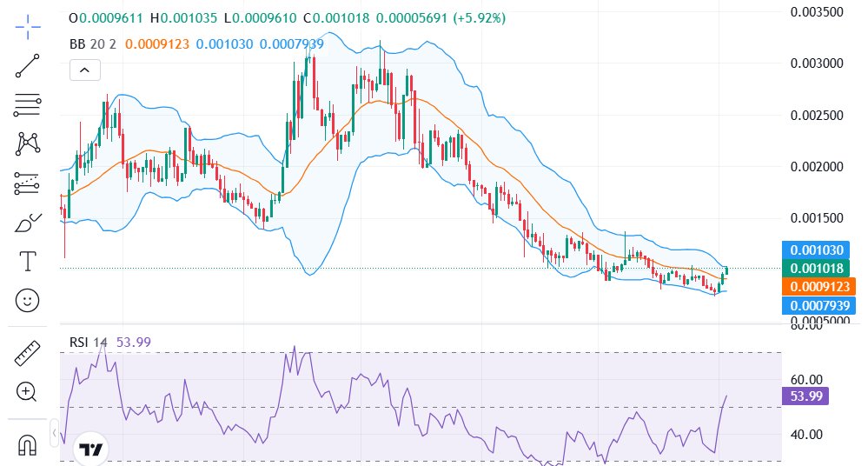Select the ruler measure tool
Image resolution: width=868 pixels, height=466 pixels.
(x=28, y=353)
